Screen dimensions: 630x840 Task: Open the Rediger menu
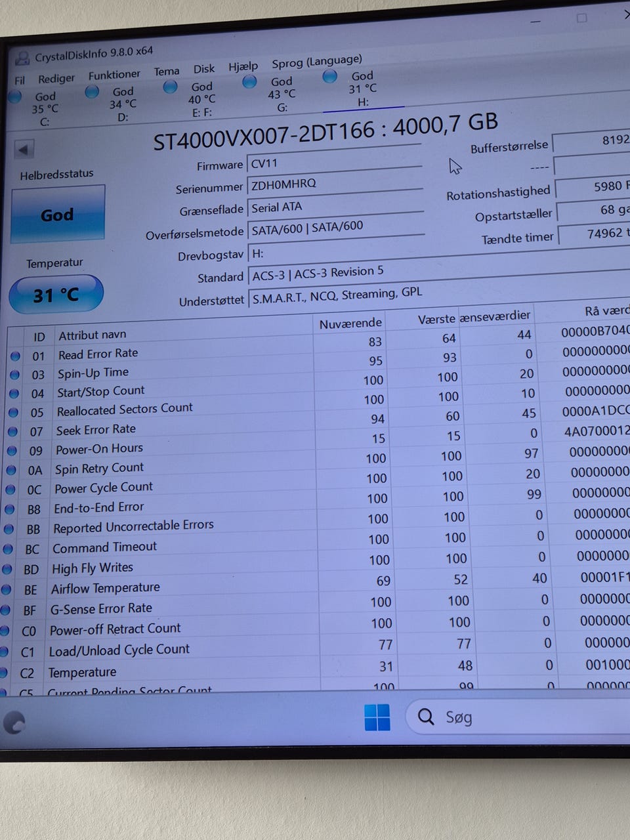pos(56,78)
